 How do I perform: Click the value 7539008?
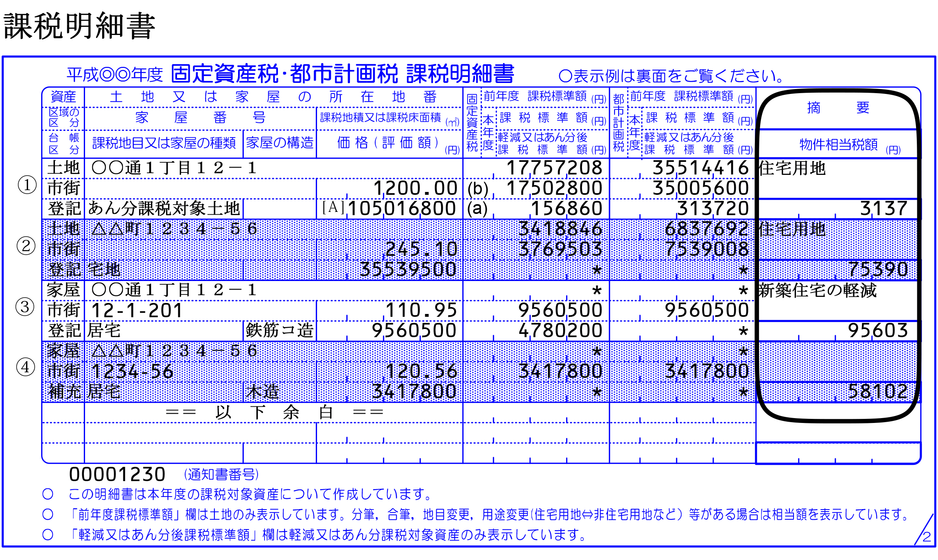(707, 249)
